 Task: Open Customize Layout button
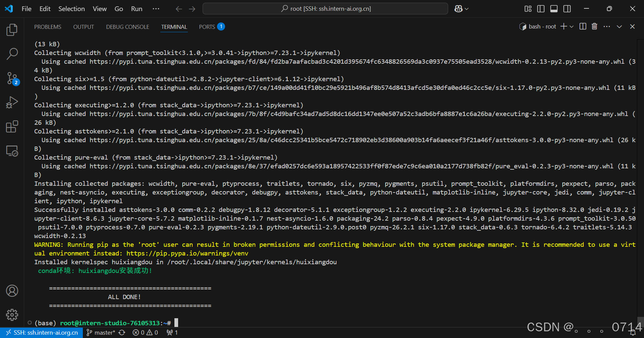pos(528,9)
